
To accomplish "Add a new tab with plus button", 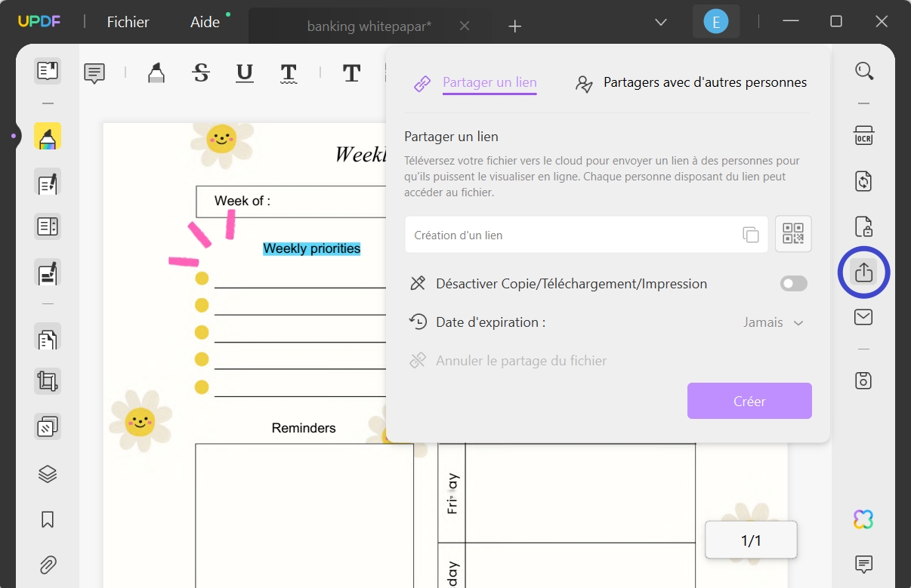I will [x=515, y=26].
